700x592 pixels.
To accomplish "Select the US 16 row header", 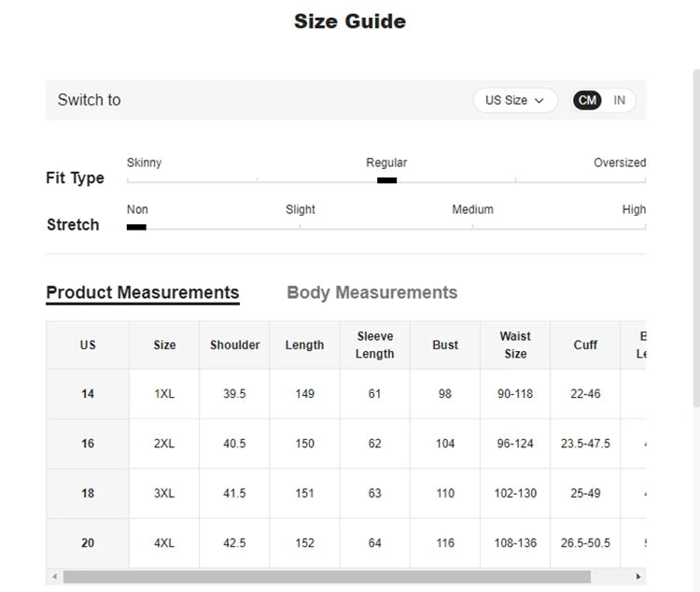I will 88,444.
